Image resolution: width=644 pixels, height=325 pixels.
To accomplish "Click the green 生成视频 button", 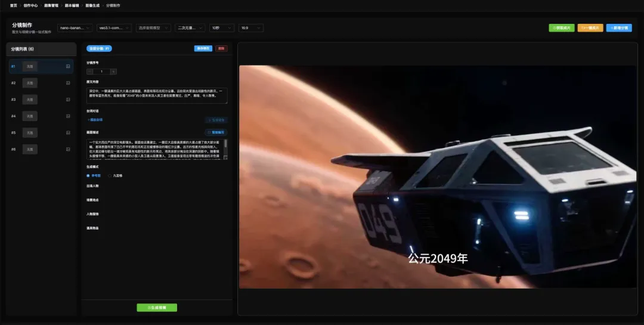I will point(157,308).
